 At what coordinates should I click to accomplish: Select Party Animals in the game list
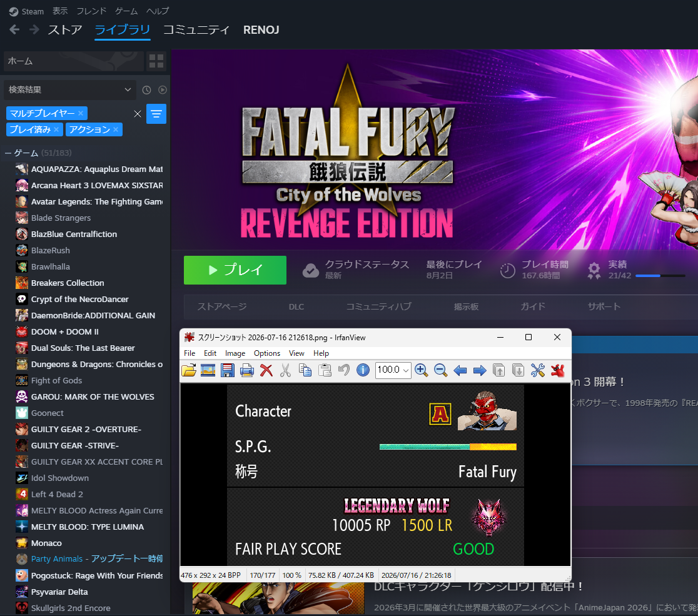[x=57, y=559]
